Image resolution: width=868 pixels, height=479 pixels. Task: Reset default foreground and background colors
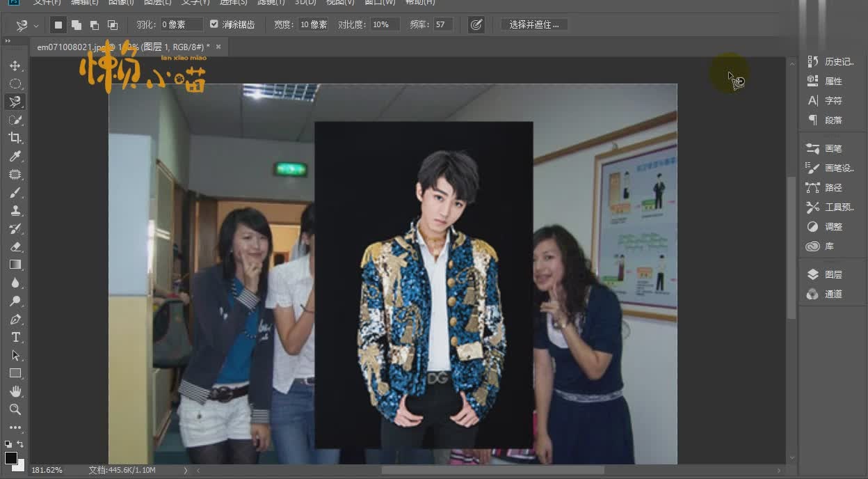point(8,443)
